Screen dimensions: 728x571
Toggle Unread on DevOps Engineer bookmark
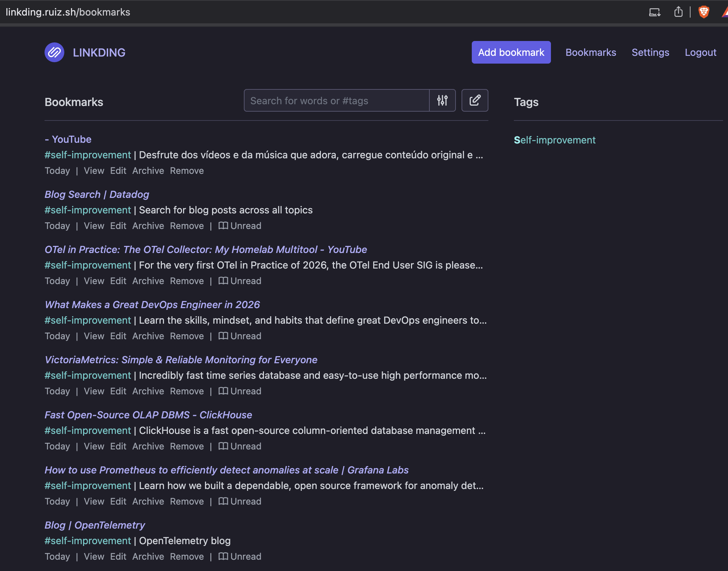click(240, 336)
